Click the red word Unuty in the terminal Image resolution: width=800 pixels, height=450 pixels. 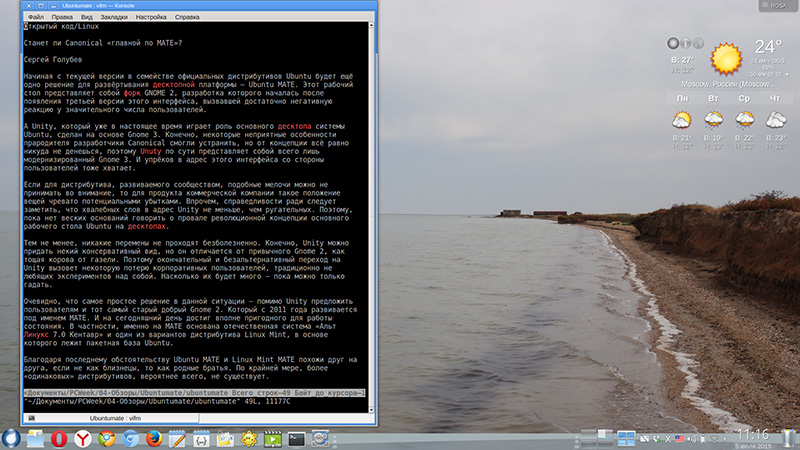pos(151,152)
